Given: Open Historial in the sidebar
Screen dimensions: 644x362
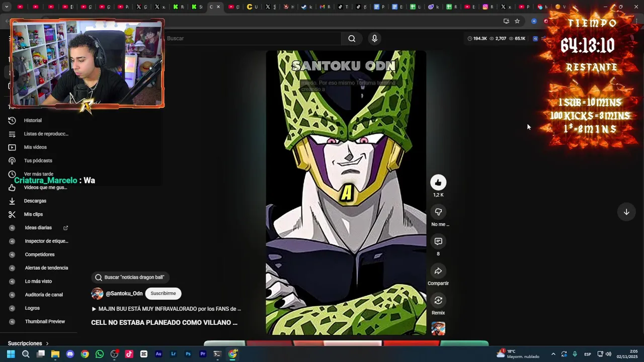Looking at the screenshot, I should (33, 120).
